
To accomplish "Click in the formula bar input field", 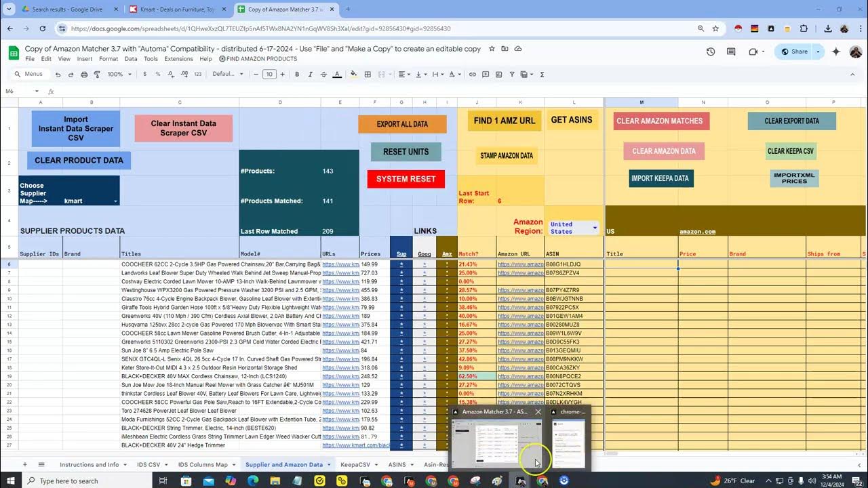I will click(x=271, y=91).
